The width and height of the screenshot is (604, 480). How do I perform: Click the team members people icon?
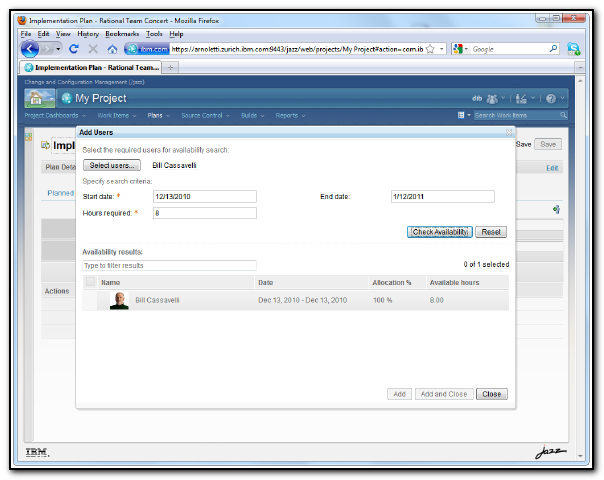tap(492, 99)
